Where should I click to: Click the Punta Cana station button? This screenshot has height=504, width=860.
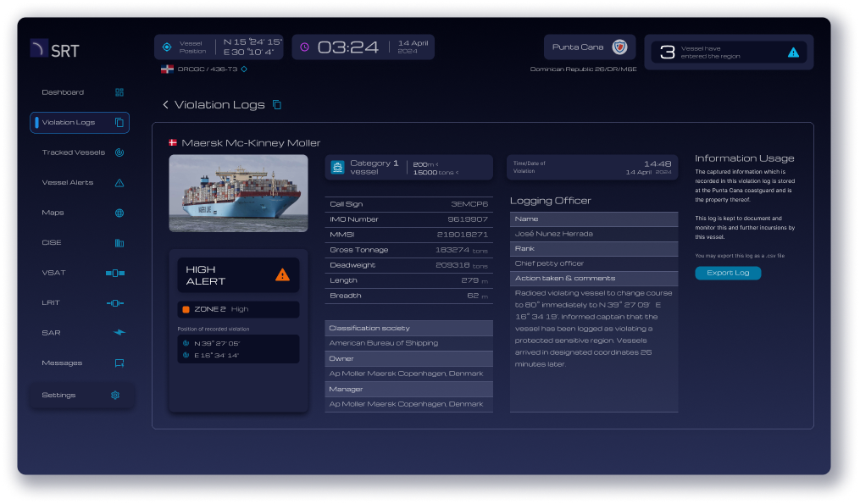590,47
